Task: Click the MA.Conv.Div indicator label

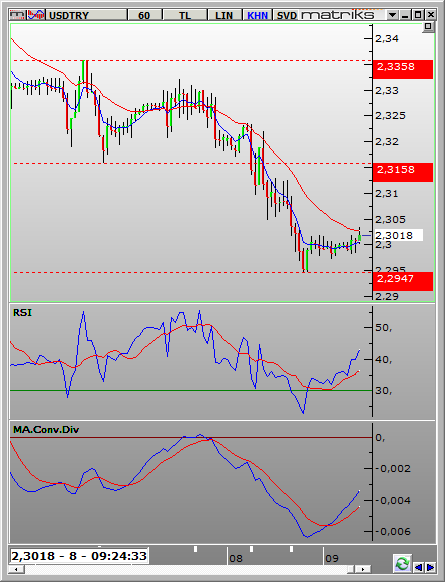Action: tap(46, 430)
